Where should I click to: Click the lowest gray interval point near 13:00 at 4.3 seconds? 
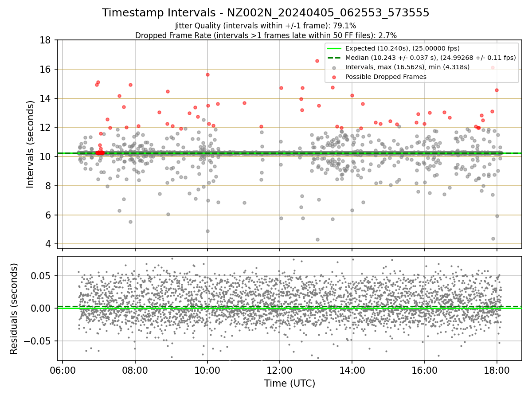[317, 239]
